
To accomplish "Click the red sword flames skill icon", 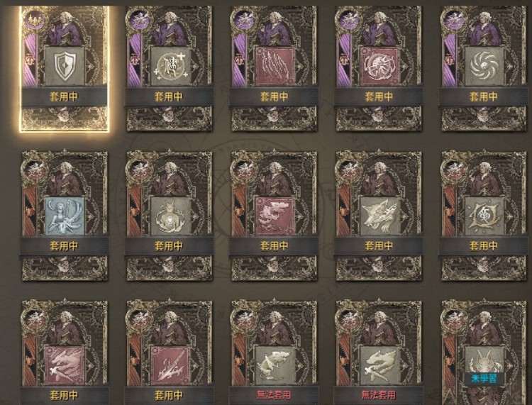I will pos(170,366).
